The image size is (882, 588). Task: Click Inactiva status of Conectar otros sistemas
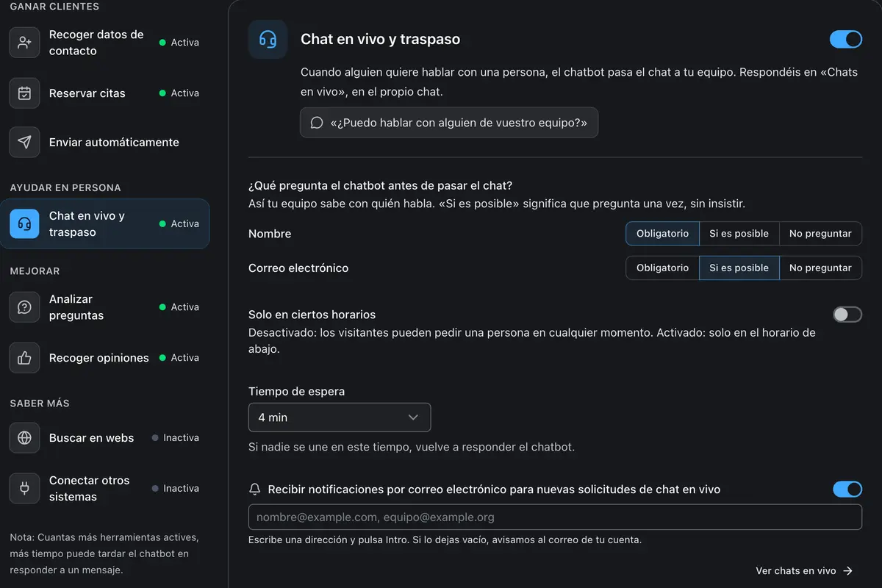point(176,489)
